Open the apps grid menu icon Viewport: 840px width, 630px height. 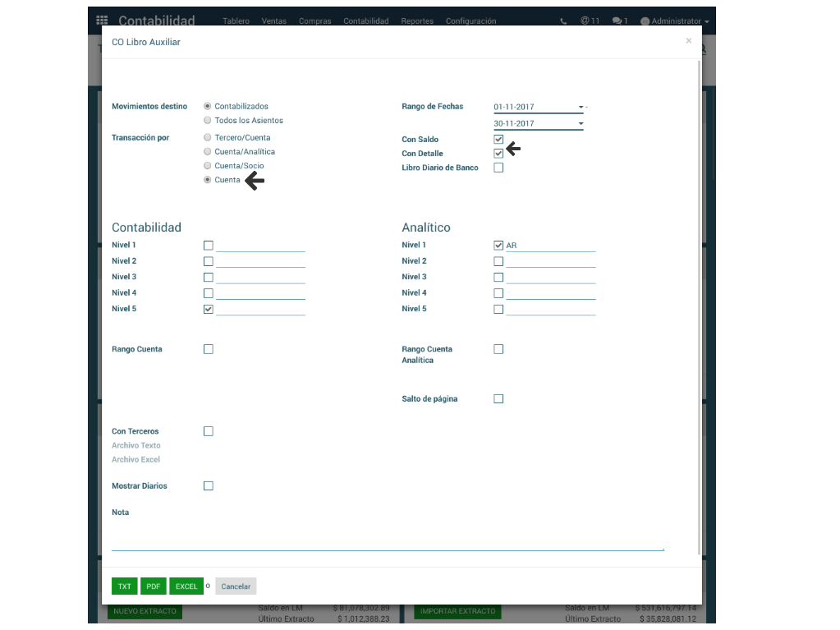coord(102,21)
